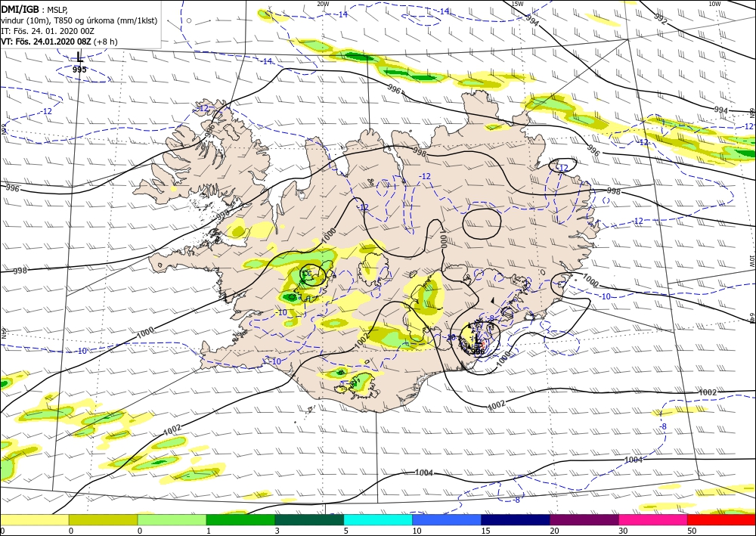Click the legend value "10"
Image resolution: width=756 pixels, height=536 pixels.
click(x=417, y=531)
